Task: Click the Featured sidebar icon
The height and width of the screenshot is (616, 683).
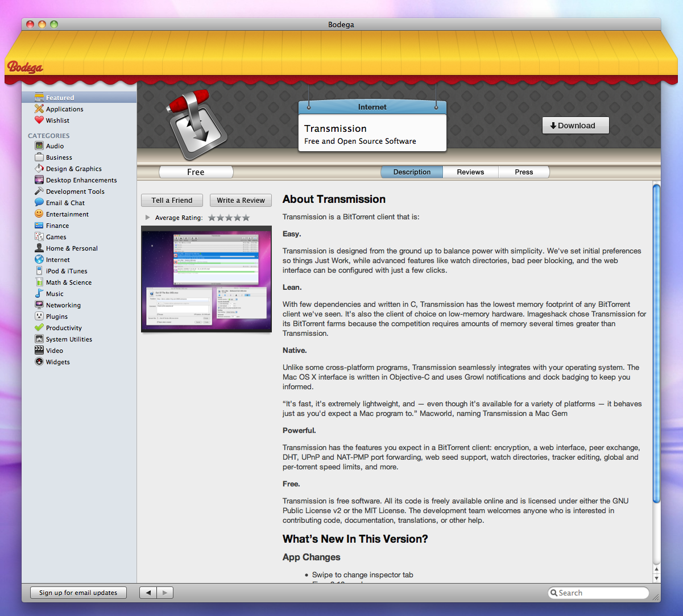Action: click(x=39, y=98)
